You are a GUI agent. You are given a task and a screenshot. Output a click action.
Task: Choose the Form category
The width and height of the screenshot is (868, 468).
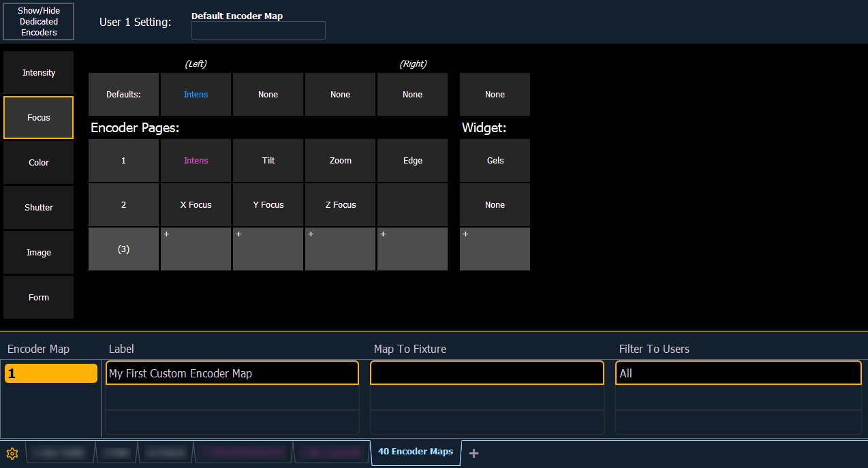click(39, 298)
